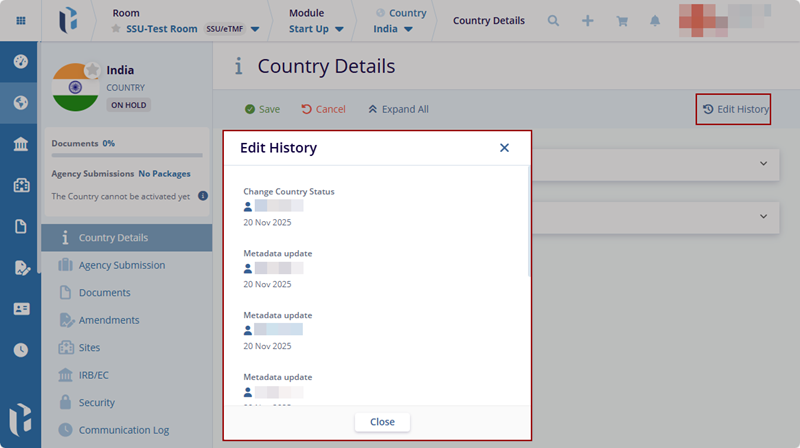Image resolution: width=800 pixels, height=448 pixels.
Task: Open the Country India dropdown
Action: click(407, 29)
